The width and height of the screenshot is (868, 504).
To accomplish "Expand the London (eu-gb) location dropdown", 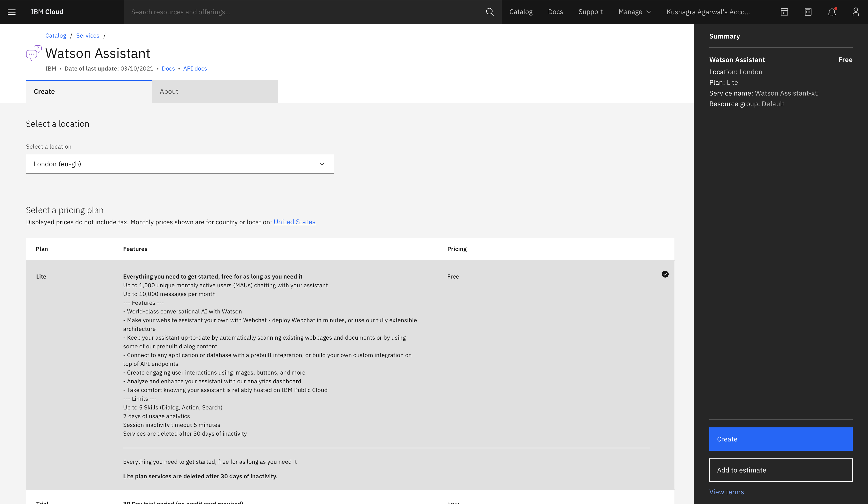I will [180, 164].
